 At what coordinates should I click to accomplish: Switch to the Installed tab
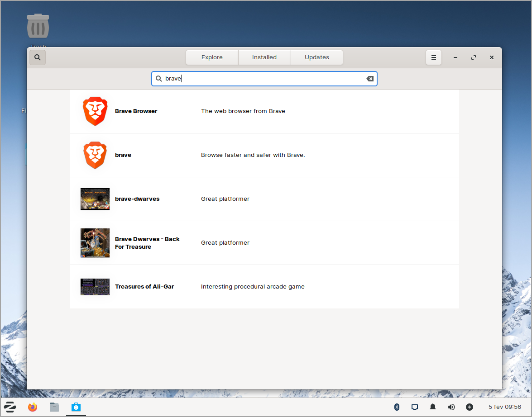264,57
